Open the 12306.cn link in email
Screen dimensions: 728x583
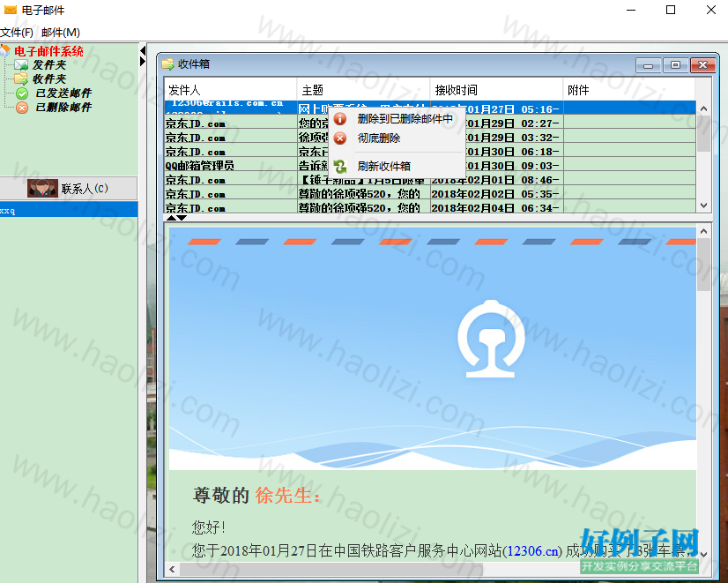coord(532,551)
